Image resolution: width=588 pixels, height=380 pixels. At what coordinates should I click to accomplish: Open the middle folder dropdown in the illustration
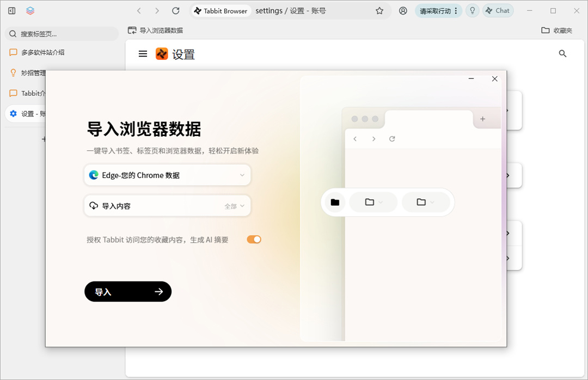[373, 201]
